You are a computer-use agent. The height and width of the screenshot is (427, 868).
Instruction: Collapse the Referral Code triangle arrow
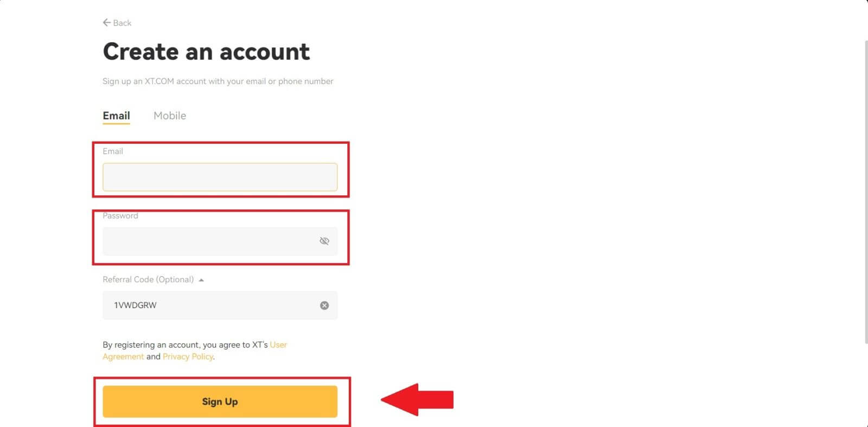[201, 280]
